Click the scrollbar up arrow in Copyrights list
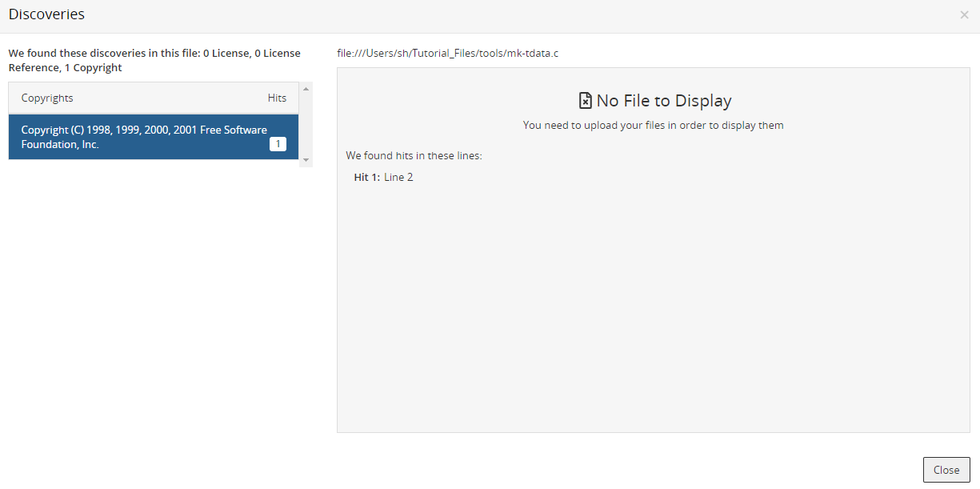Viewport: 980px width, 489px height. click(x=306, y=90)
